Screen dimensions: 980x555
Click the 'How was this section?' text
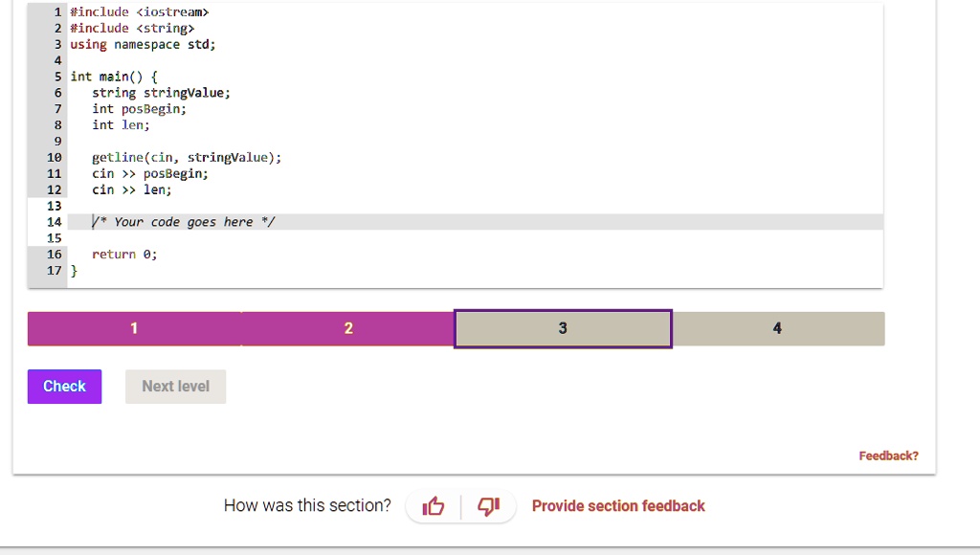coord(307,506)
